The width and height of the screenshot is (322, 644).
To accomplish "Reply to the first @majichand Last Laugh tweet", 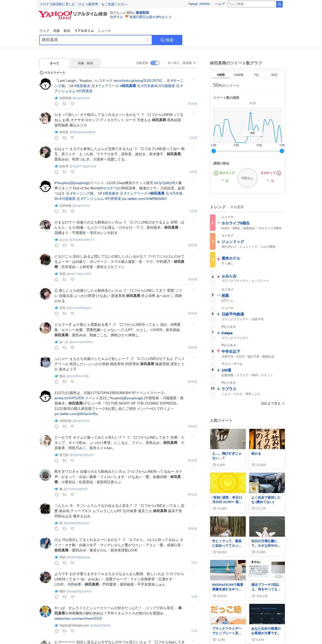I will [57, 104].
